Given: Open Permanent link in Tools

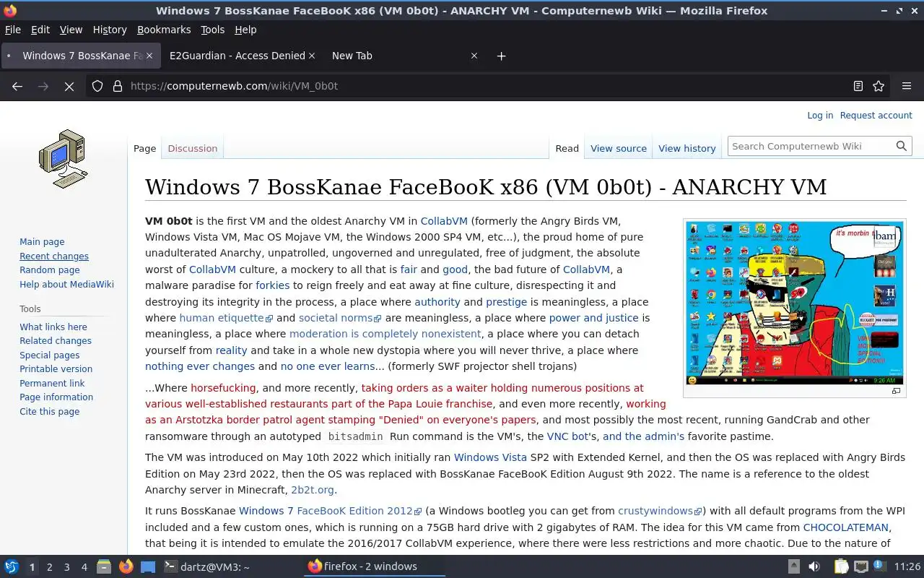Looking at the screenshot, I should point(52,384).
